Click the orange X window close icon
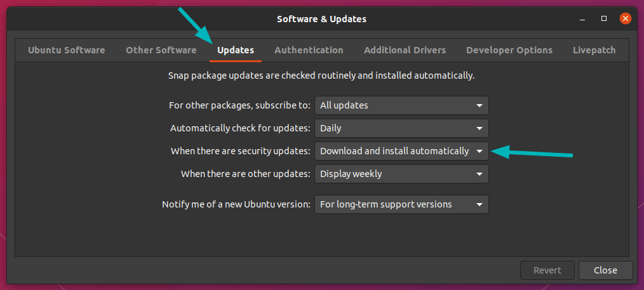 [626, 19]
